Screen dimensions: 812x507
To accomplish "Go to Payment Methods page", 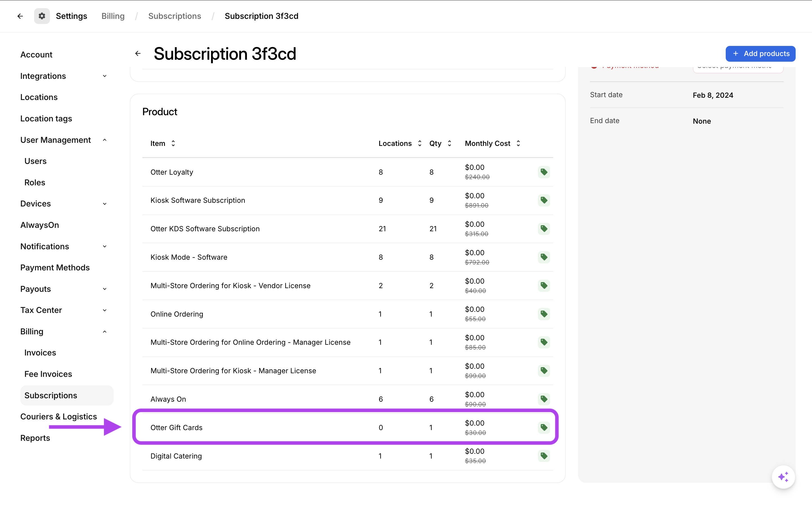I will pyautogui.click(x=55, y=268).
